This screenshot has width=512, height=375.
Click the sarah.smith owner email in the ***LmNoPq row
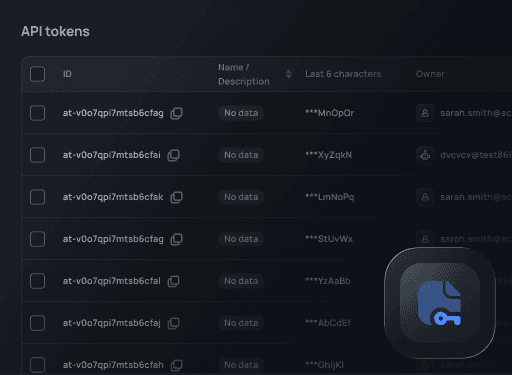tap(476, 197)
